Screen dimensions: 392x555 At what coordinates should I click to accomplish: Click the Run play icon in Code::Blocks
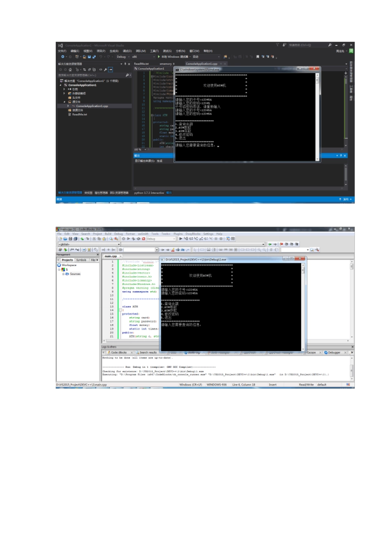click(128, 239)
